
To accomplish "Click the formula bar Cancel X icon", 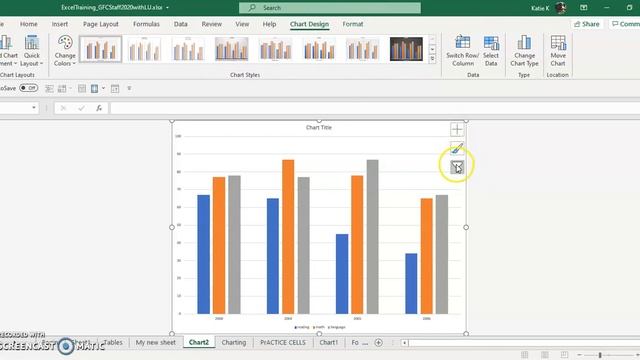I will click(x=63, y=108).
